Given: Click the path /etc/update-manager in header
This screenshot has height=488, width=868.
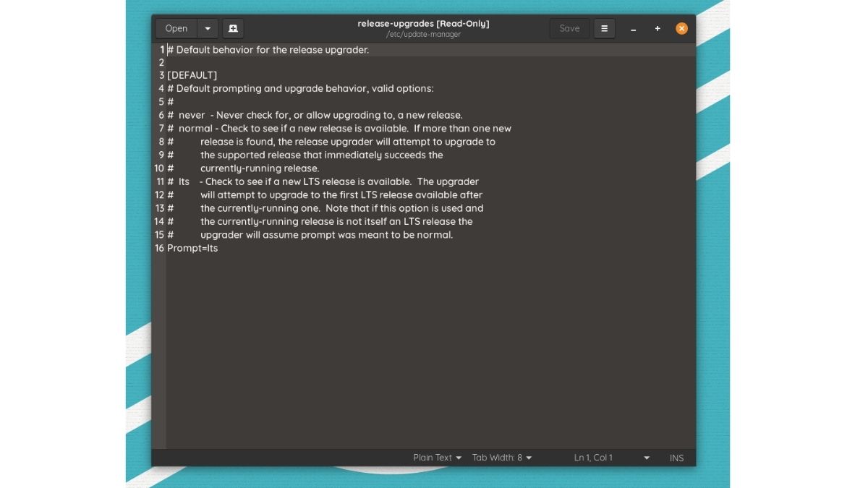Looking at the screenshot, I should coord(423,34).
